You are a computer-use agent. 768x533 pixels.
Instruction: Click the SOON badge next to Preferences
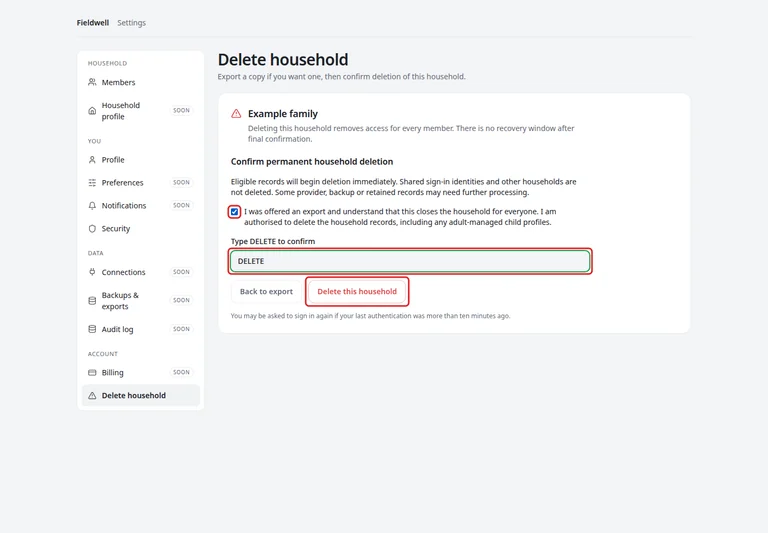click(181, 182)
